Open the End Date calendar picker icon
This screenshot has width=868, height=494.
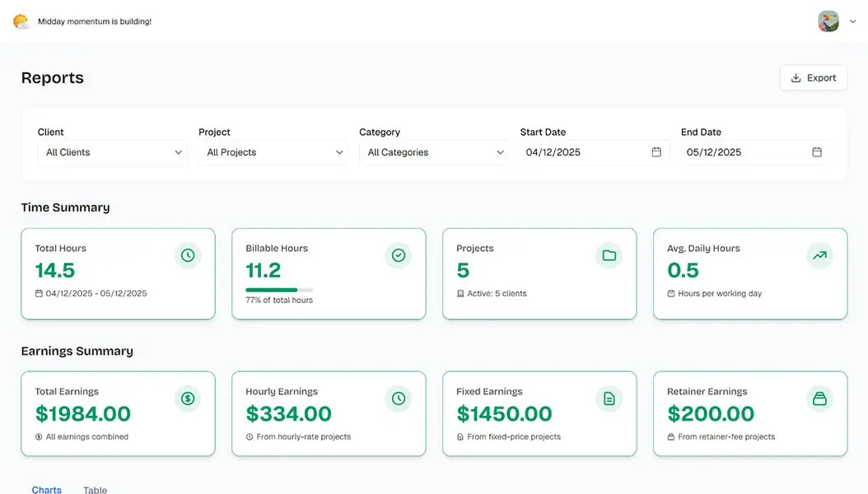point(817,152)
